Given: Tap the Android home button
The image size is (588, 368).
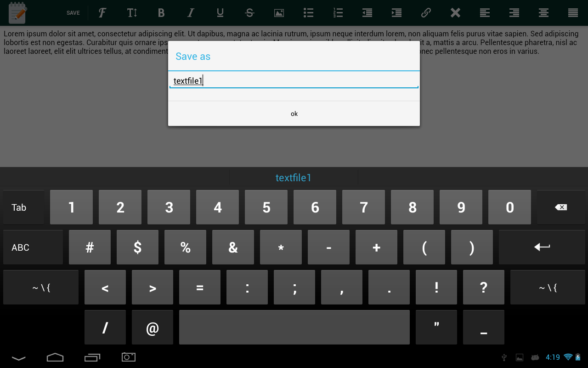Looking at the screenshot, I should (x=55, y=357).
